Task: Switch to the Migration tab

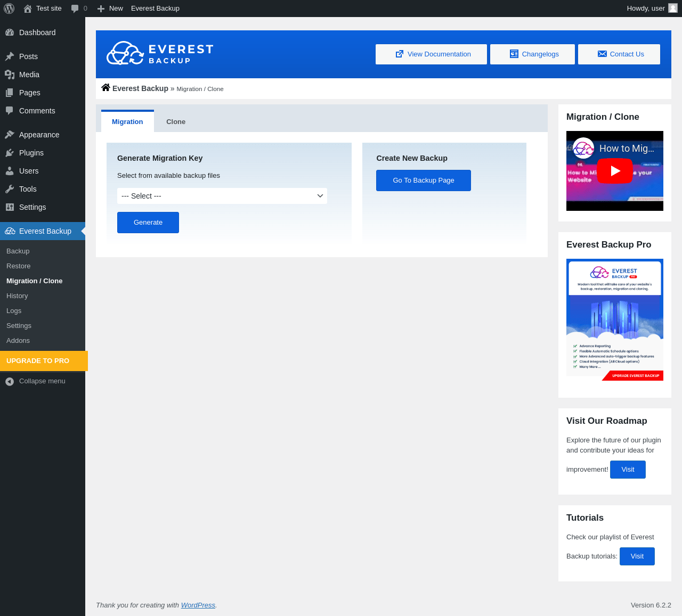Action: point(127,121)
